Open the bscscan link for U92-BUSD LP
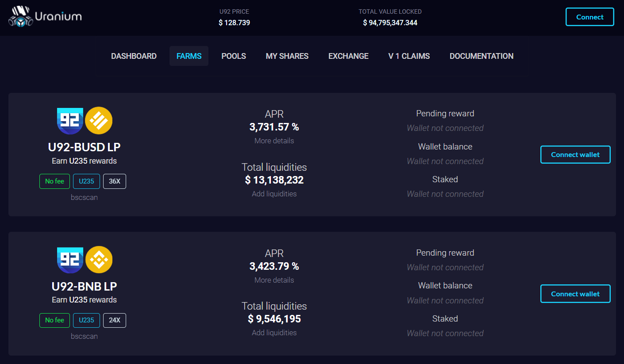The width and height of the screenshot is (624, 364). pyautogui.click(x=84, y=197)
